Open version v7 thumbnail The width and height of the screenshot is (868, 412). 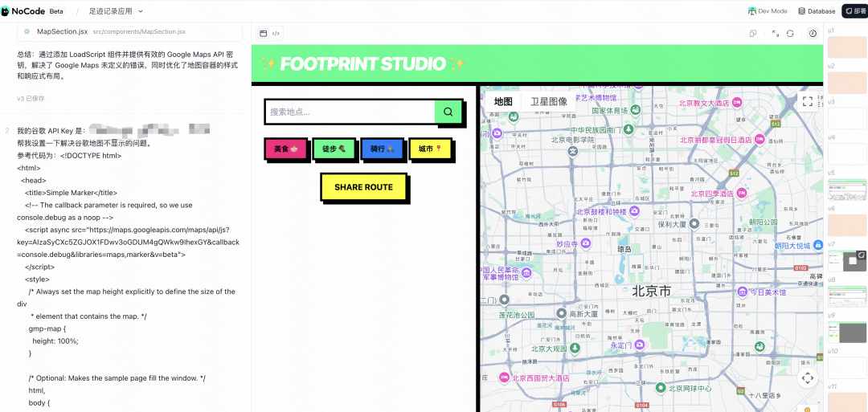pos(847,260)
